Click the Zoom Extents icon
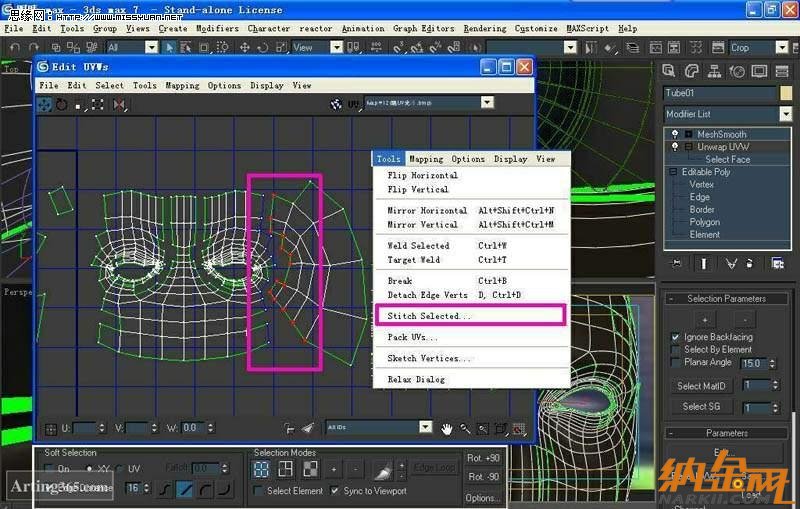800x509 pixels. coord(501,429)
